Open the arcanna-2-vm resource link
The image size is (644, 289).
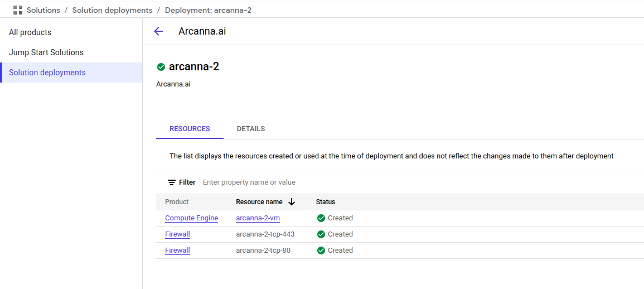[x=258, y=218]
